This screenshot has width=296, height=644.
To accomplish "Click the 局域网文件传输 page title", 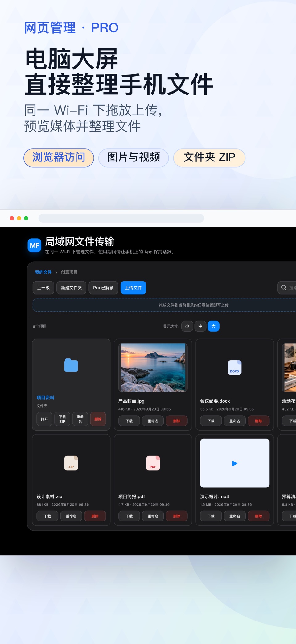I will point(80,241).
